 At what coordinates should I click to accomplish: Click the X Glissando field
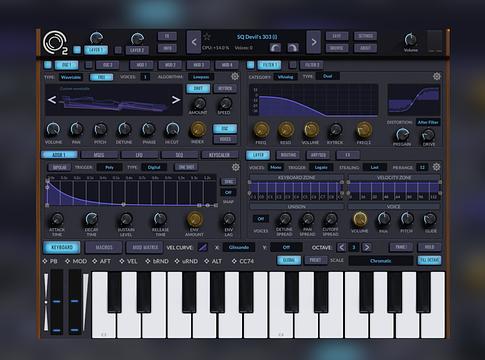coord(239,247)
